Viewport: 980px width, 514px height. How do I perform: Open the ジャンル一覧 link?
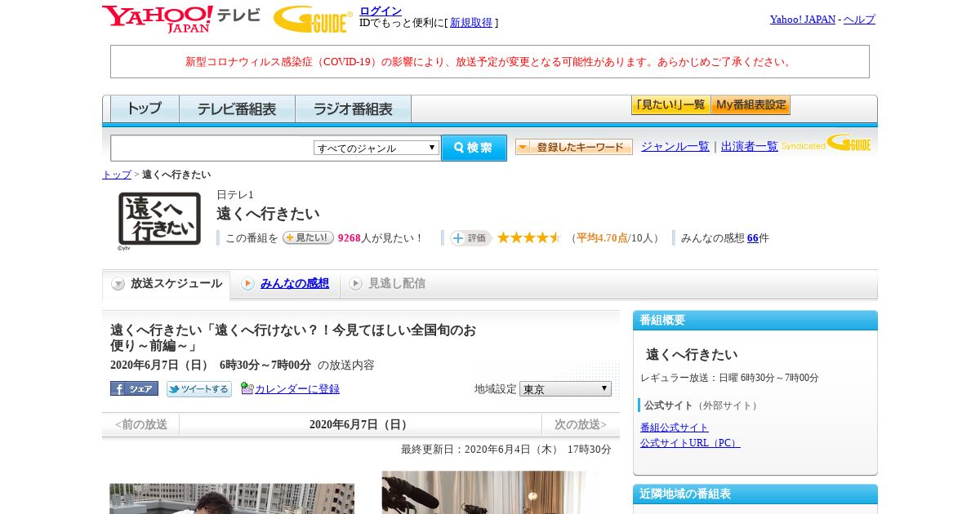click(675, 146)
